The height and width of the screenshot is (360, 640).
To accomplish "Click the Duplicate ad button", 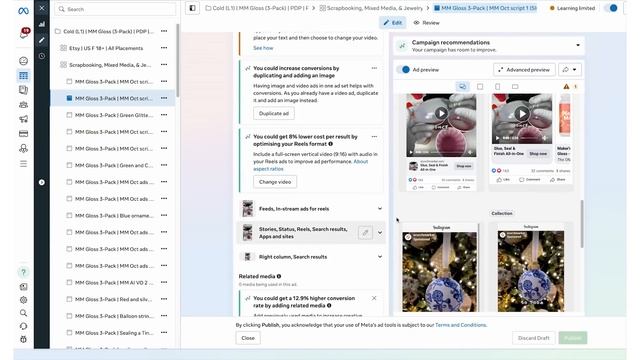I will (274, 113).
